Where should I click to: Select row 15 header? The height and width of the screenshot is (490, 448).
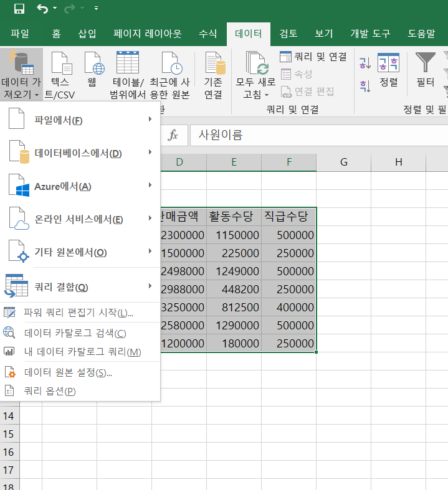click(9, 434)
